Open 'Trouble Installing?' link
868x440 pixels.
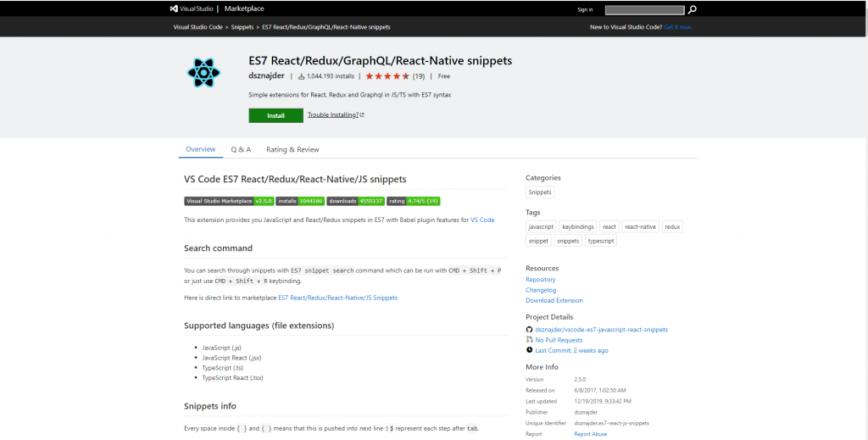(x=336, y=115)
